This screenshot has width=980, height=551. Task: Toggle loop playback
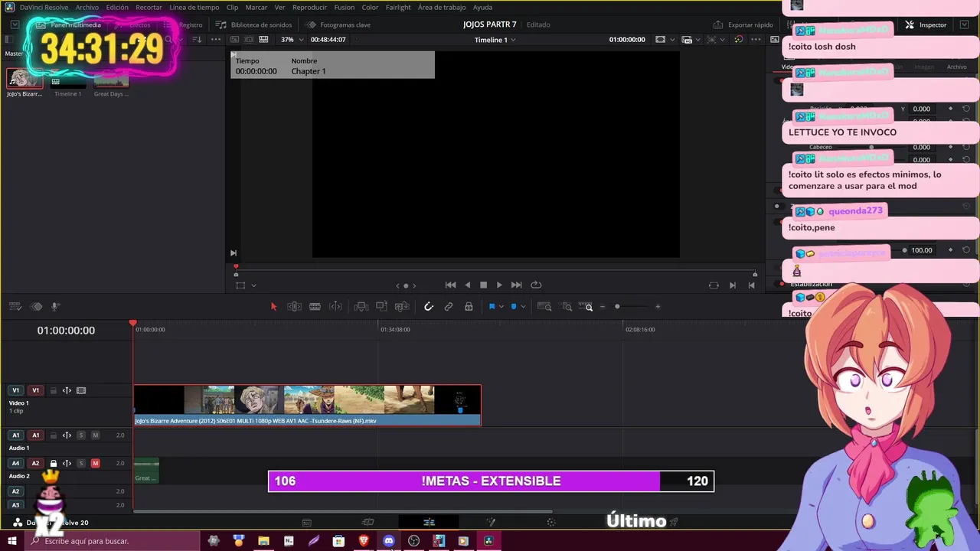click(x=536, y=285)
